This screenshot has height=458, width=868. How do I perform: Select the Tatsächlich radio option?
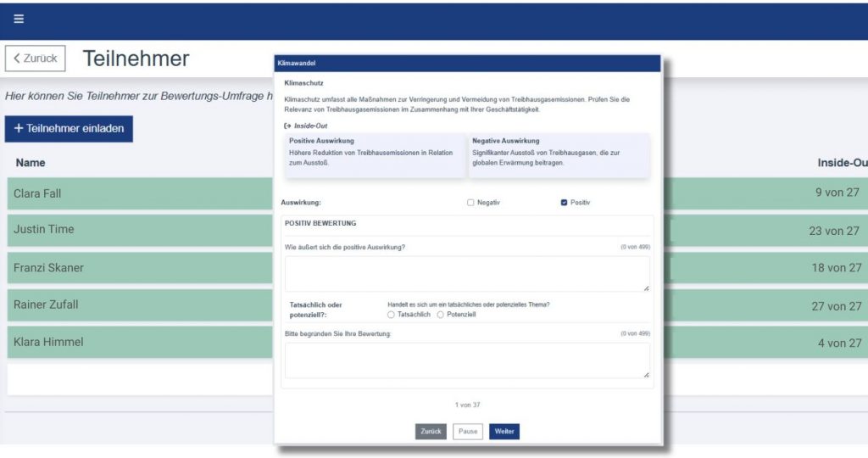click(x=391, y=315)
